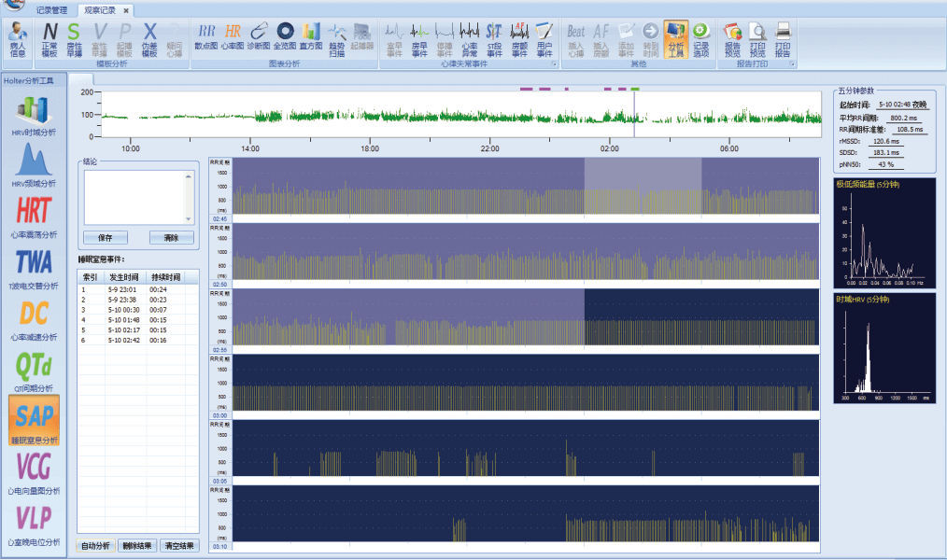Click the 自动分析 auto analysis button
Image resolution: width=947 pixels, height=560 pixels.
[95, 546]
